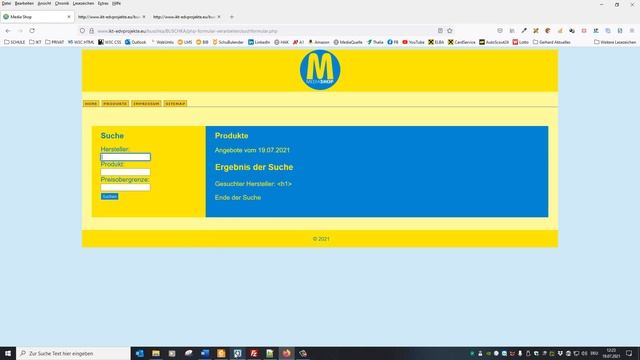
Task: Go to HOME in site navigation
Action: point(91,104)
